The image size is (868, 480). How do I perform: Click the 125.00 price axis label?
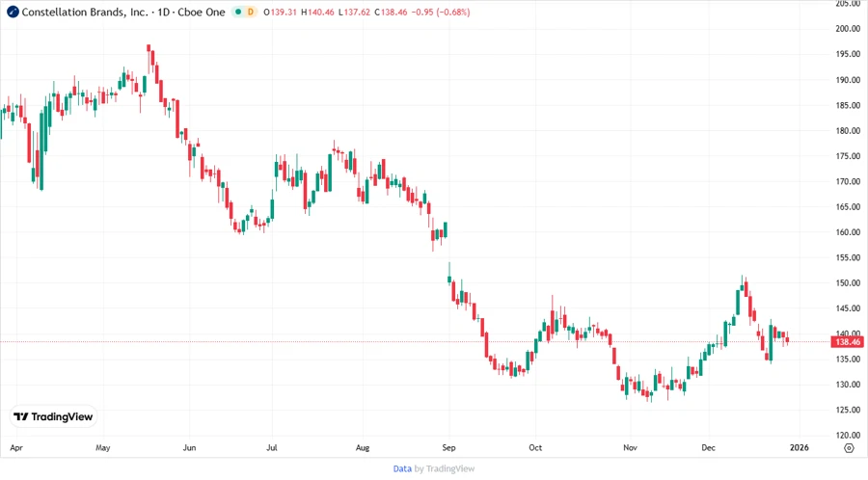click(x=848, y=410)
